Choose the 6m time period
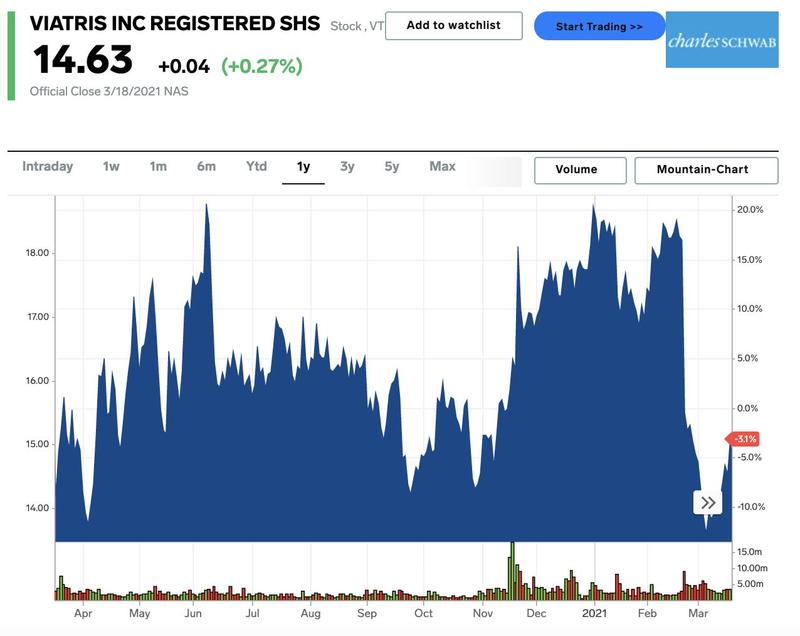800x636 pixels. point(206,167)
